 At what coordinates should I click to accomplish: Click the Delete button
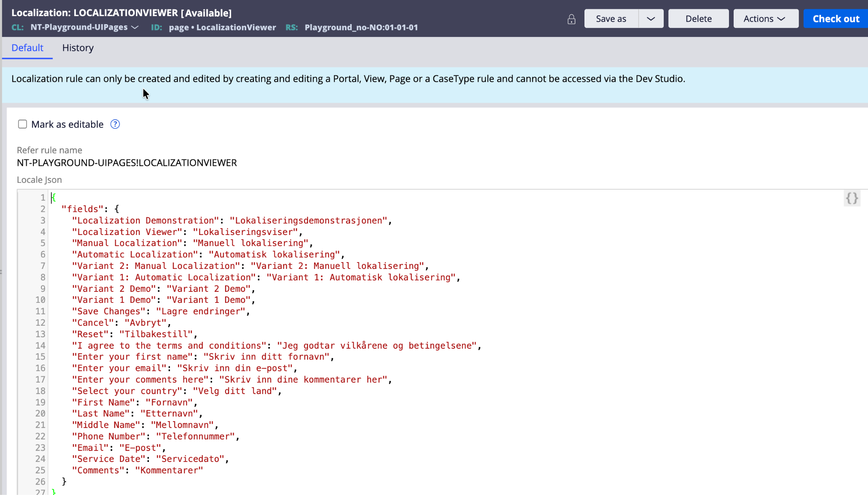click(698, 19)
